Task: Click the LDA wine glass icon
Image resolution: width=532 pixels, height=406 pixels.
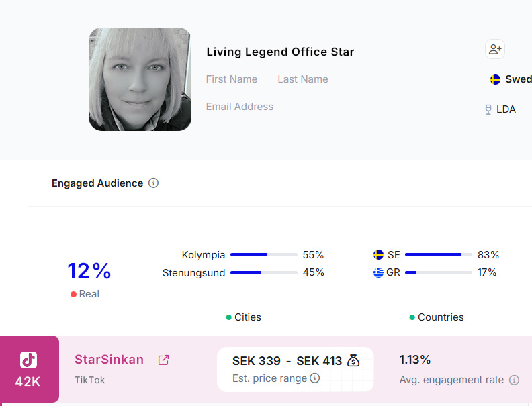Action: 488,109
